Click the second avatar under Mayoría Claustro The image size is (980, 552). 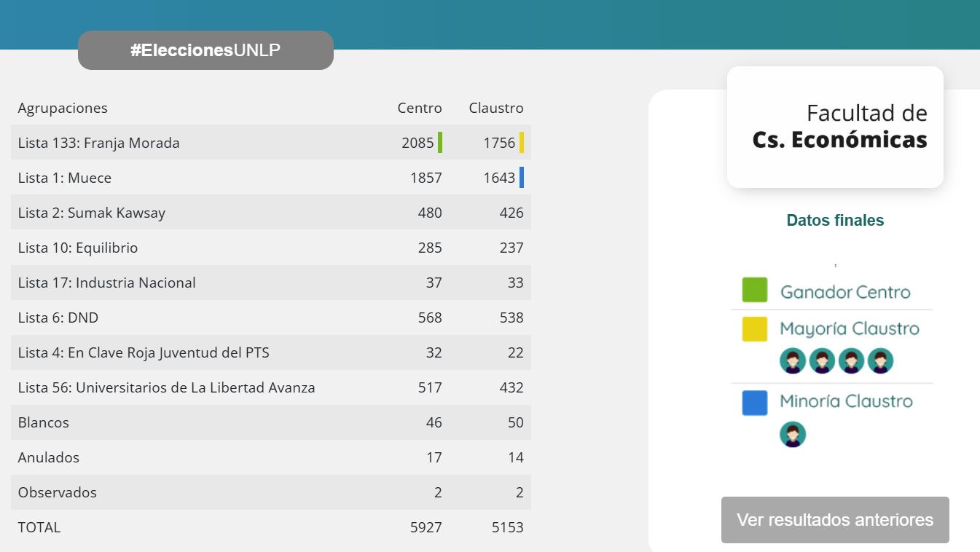click(x=822, y=360)
